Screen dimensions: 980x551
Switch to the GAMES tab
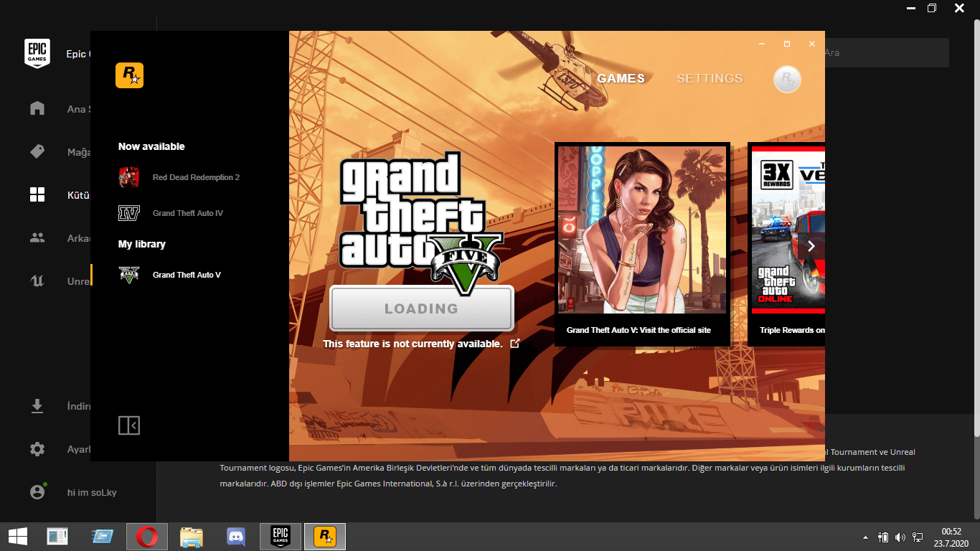[x=621, y=78]
